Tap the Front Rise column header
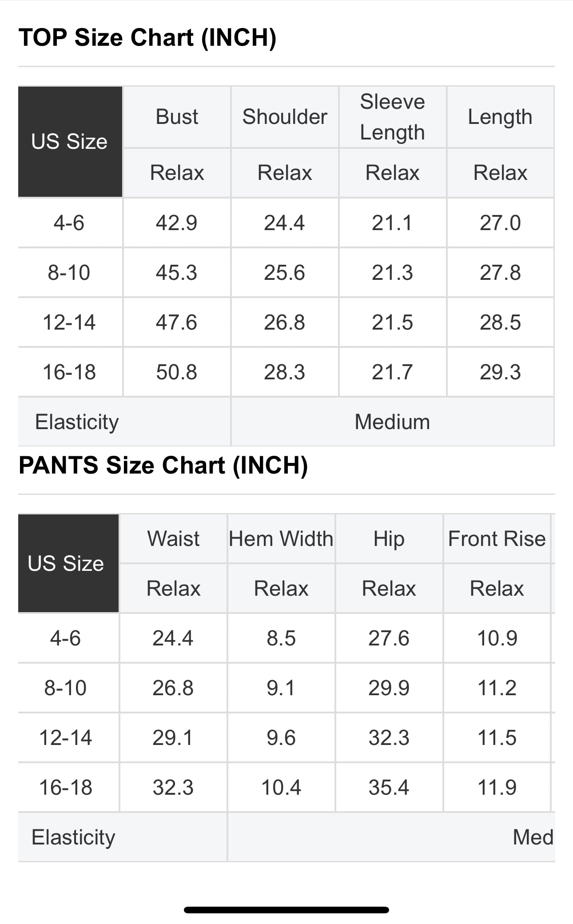573x924 pixels. click(x=497, y=539)
